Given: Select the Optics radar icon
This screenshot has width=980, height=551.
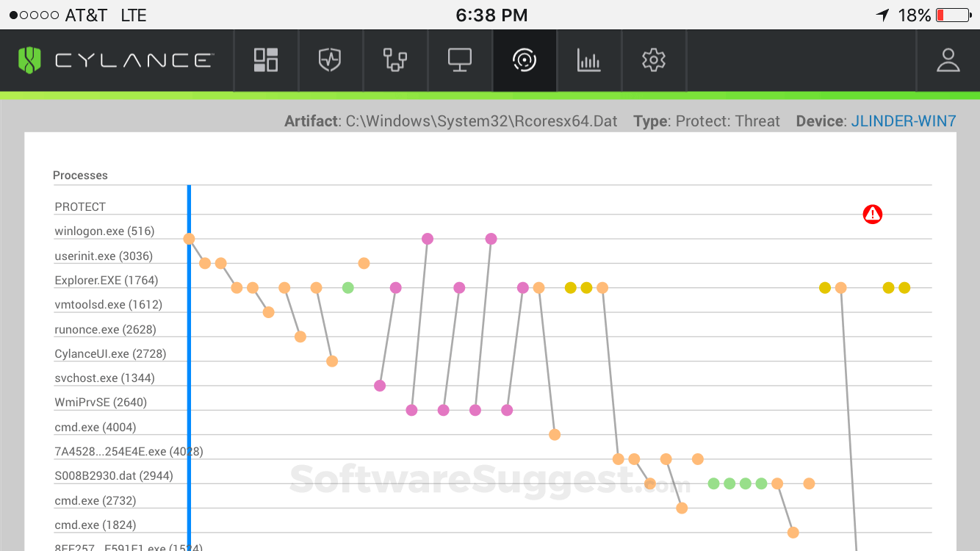Looking at the screenshot, I should 525,60.
